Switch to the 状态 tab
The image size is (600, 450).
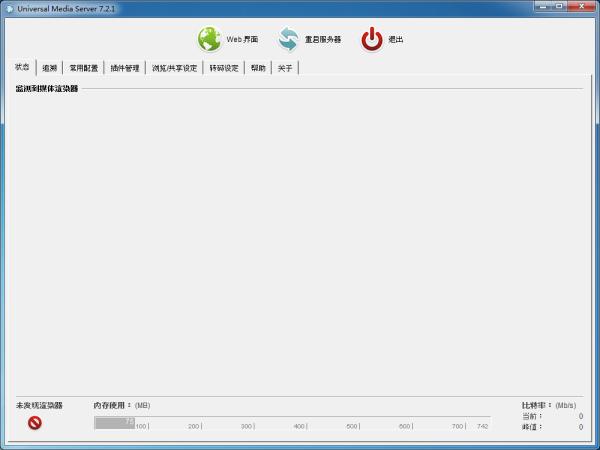(22, 67)
